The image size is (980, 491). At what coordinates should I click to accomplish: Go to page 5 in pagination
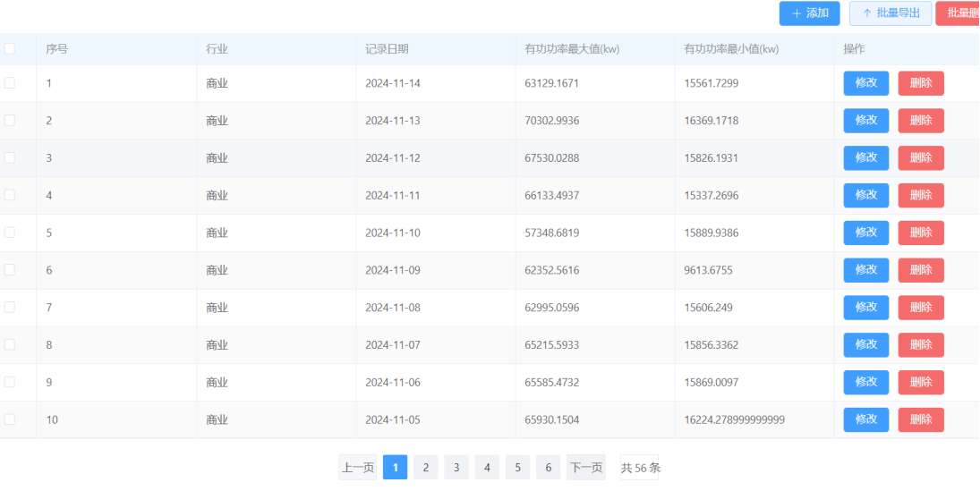click(517, 467)
